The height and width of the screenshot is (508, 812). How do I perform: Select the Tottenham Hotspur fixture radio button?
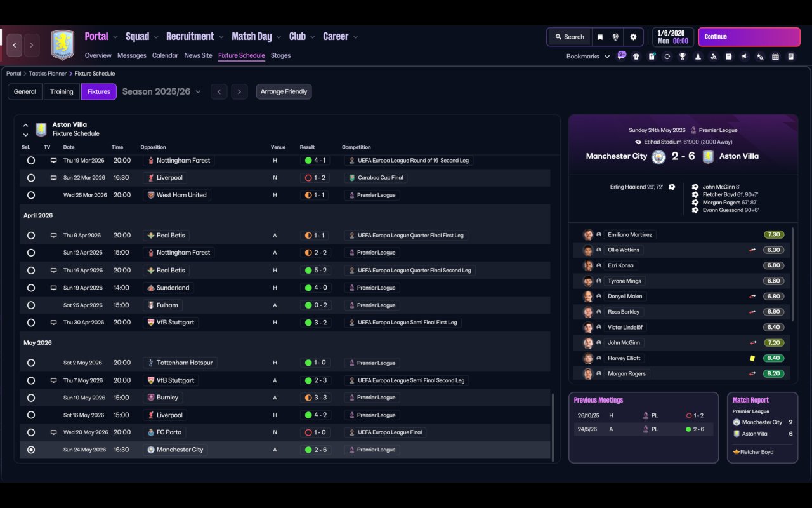coord(31,363)
